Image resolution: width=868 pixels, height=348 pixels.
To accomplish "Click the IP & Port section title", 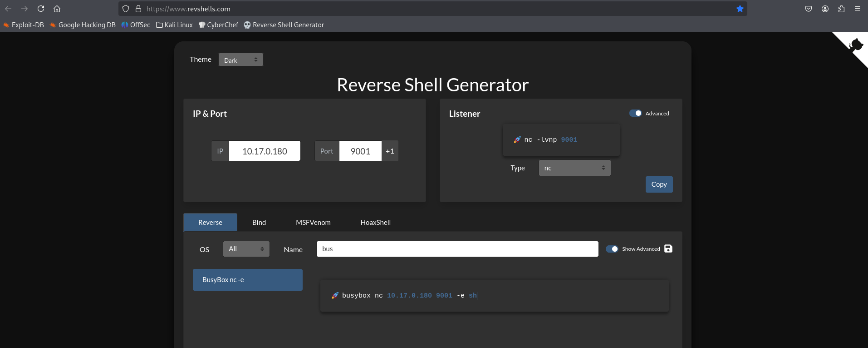I will [210, 114].
